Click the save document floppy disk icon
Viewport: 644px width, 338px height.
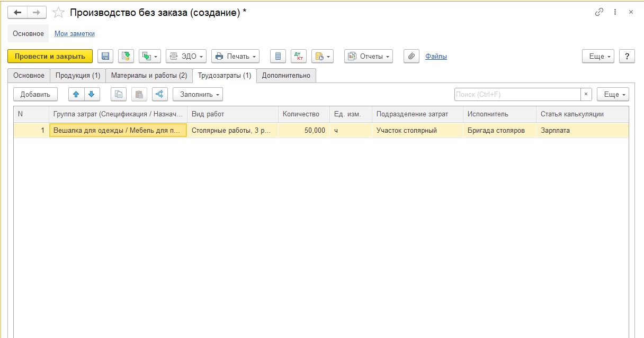(x=105, y=56)
